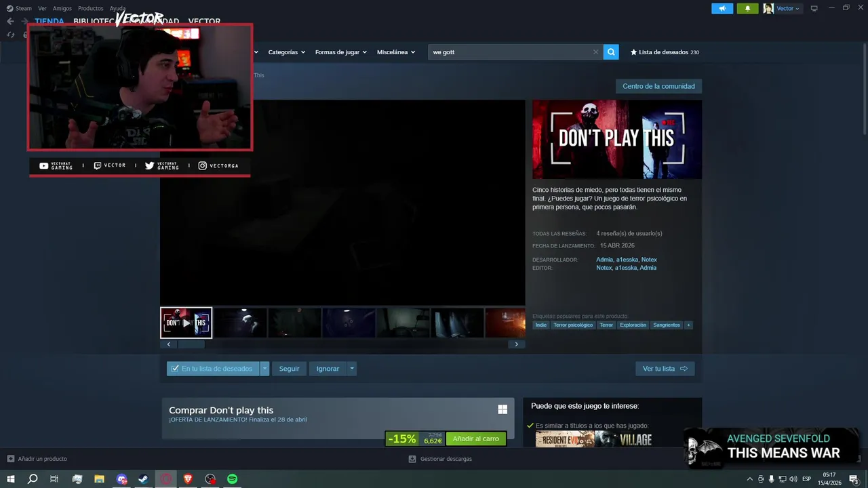Expand the Ignorar dropdown arrow
868x488 pixels.
click(x=351, y=369)
